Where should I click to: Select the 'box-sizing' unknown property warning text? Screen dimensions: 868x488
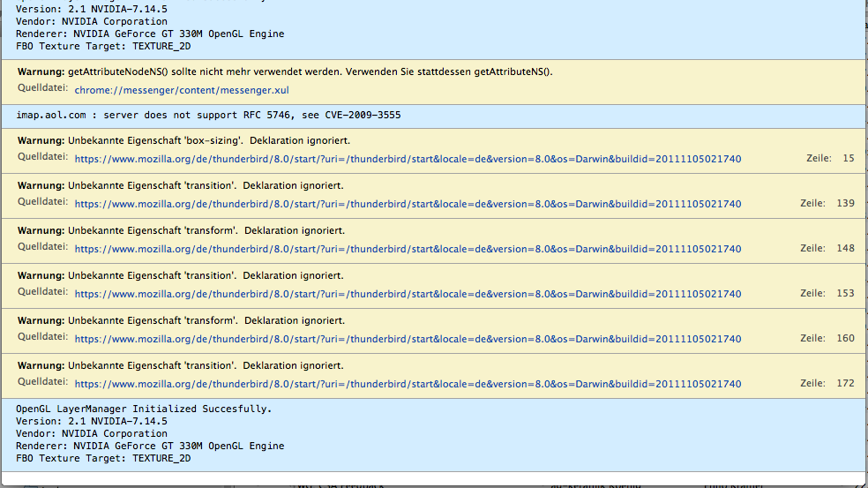pos(183,140)
